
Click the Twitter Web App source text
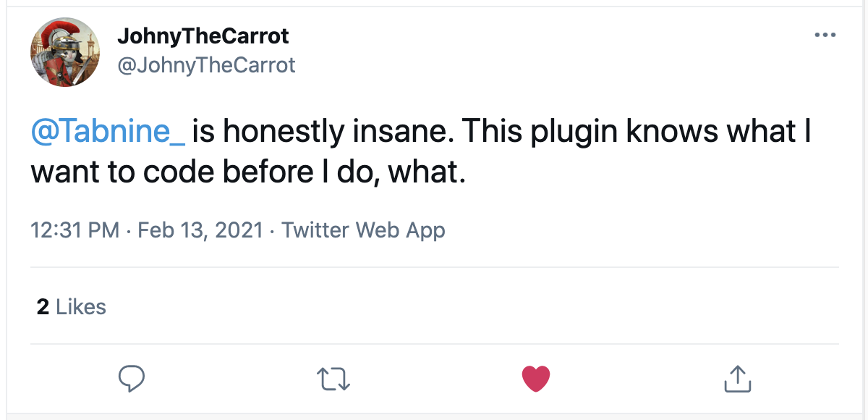coord(365,230)
